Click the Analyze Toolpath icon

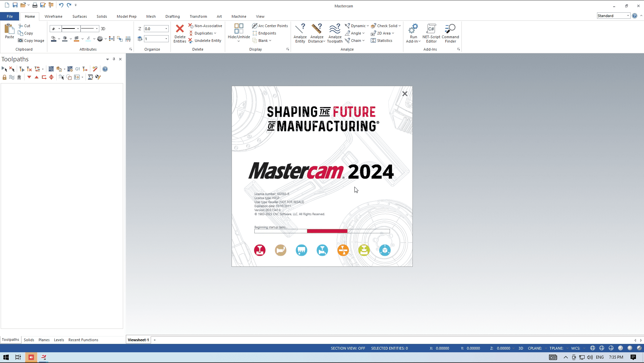[335, 33]
